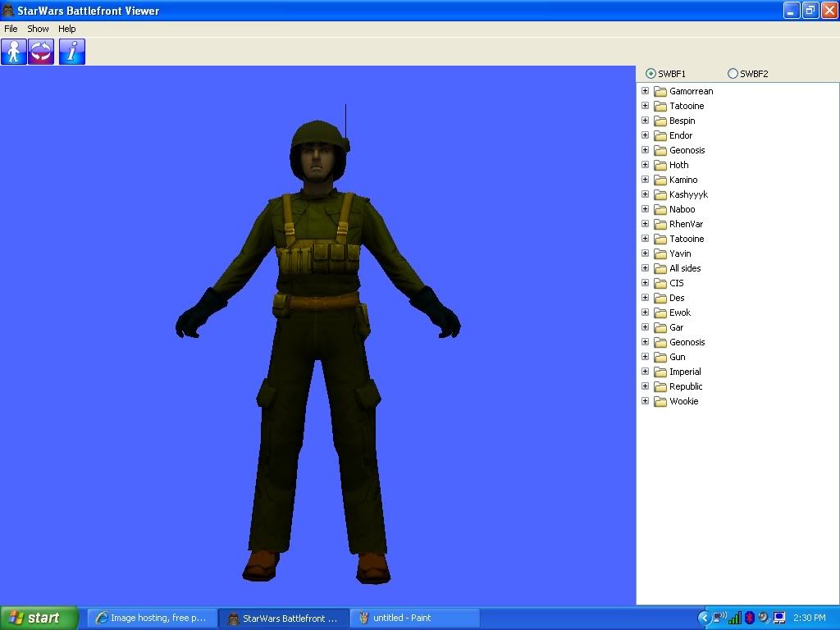The height and width of the screenshot is (630, 840).
Task: Select the Yavin label in the tree
Action: 680,253
